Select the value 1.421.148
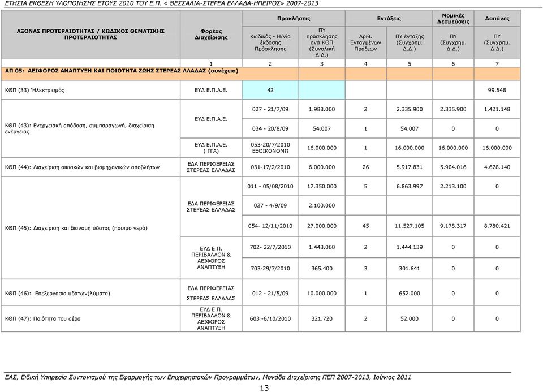Screen dimensions: 543x392 click(x=497, y=109)
